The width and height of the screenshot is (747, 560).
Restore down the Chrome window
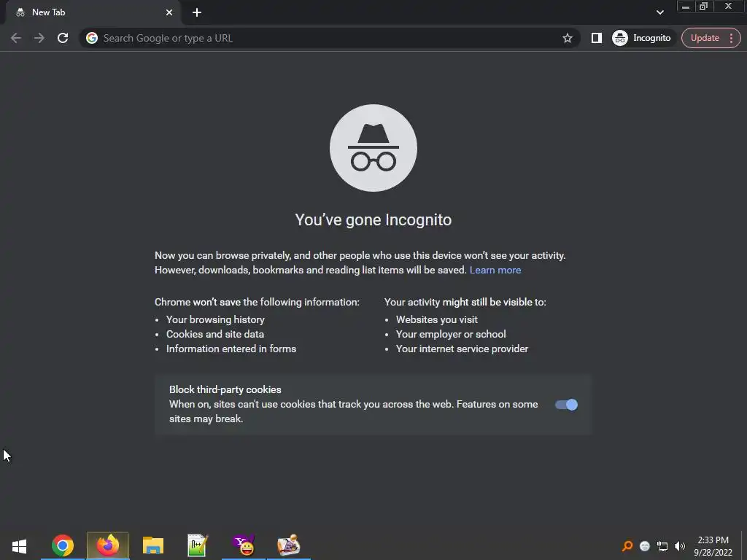tap(704, 7)
